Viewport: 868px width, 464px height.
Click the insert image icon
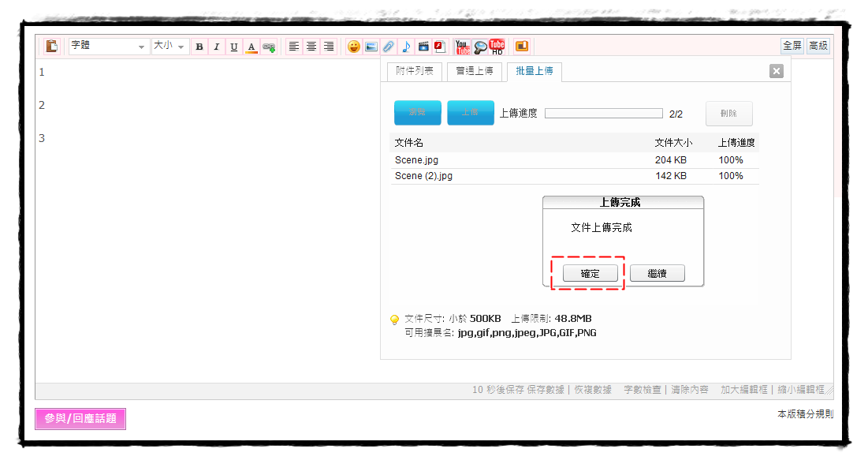coord(371,47)
